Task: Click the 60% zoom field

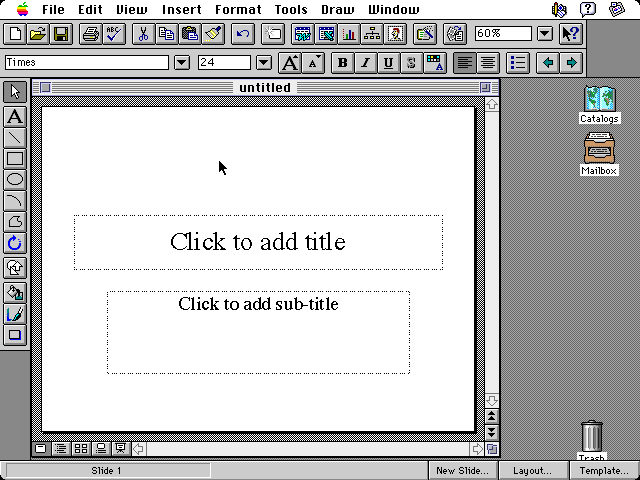Action: [503, 33]
